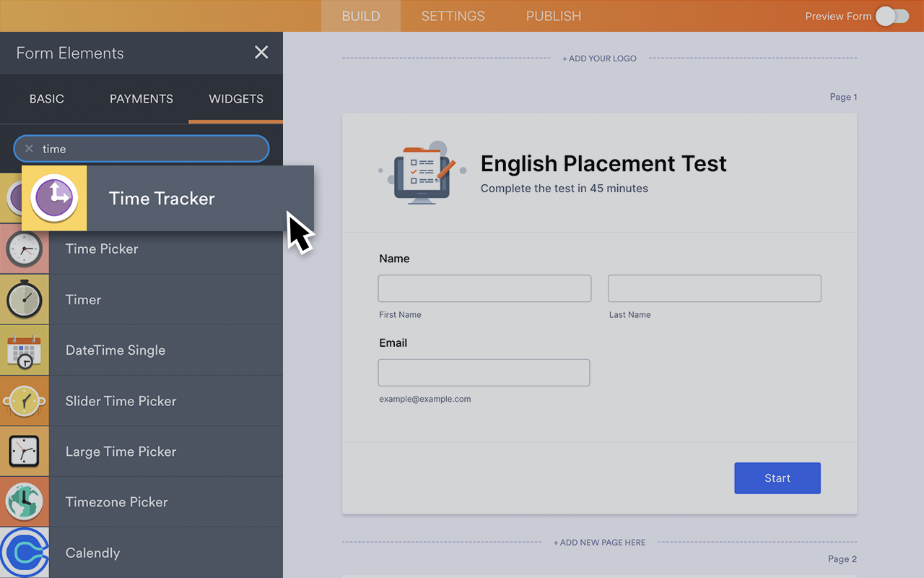Click ADD NEW PAGE HERE link
The height and width of the screenshot is (578, 924).
(599, 542)
